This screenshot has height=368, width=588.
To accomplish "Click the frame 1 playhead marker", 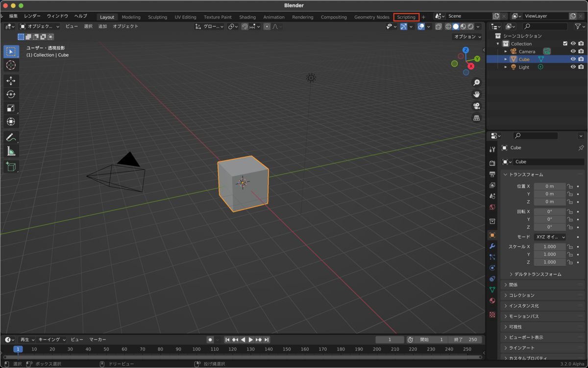I will (18, 349).
